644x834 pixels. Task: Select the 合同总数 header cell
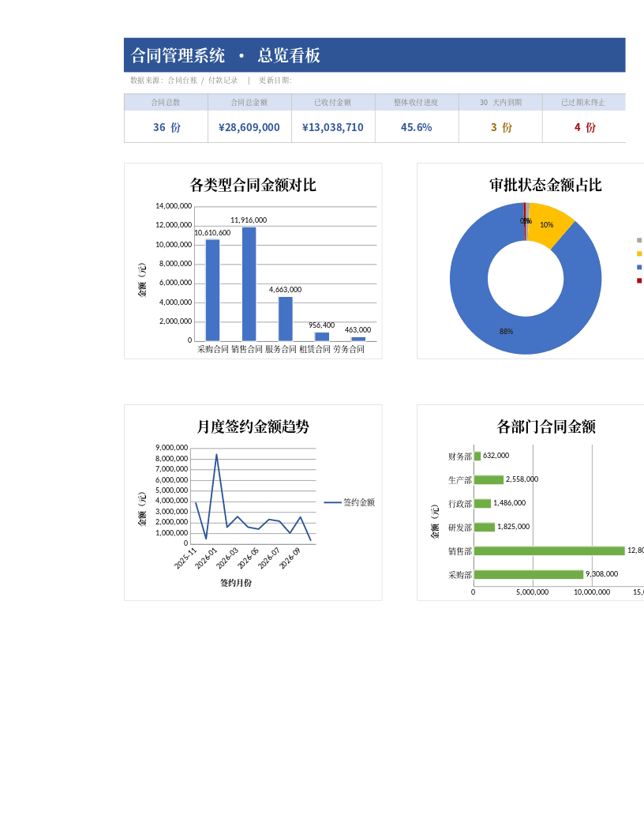coord(166,102)
